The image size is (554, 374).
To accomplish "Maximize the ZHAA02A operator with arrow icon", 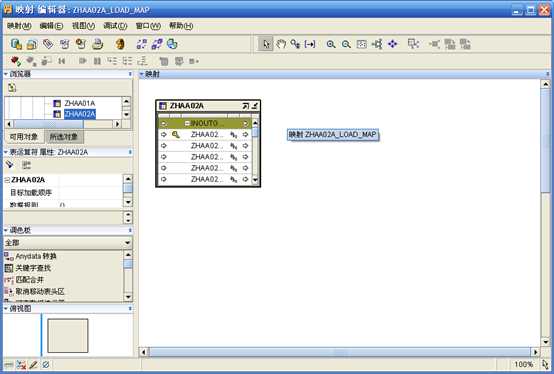I will [x=246, y=106].
